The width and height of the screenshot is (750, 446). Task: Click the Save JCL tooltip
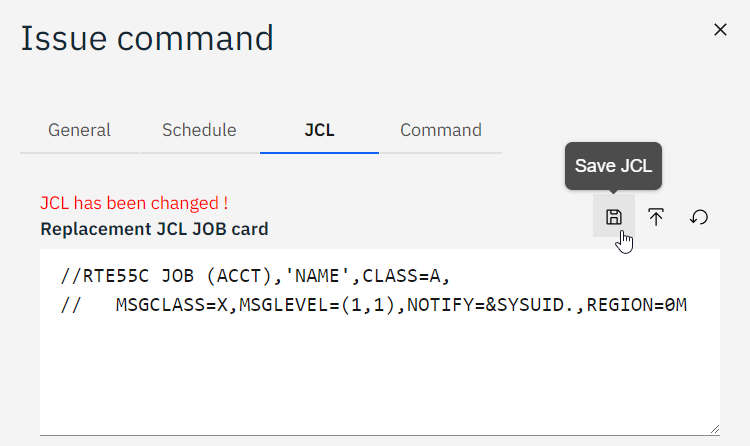point(614,166)
